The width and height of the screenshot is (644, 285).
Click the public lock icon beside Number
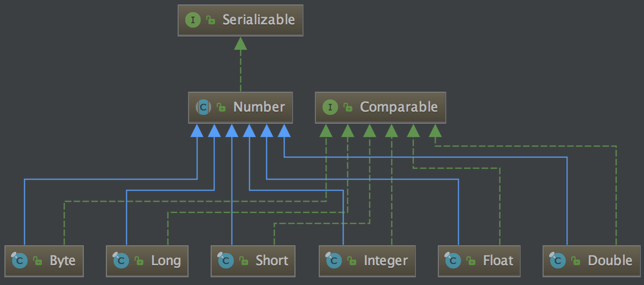click(x=221, y=108)
